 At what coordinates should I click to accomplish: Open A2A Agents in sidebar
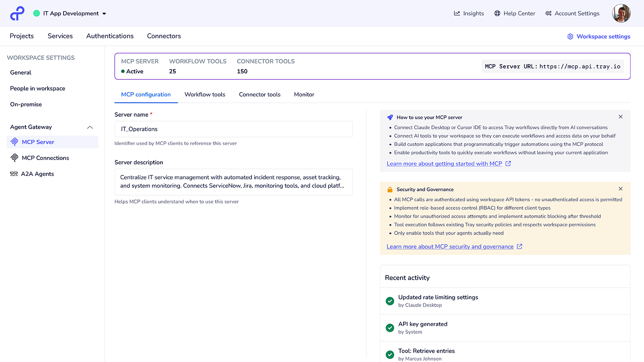(x=37, y=174)
